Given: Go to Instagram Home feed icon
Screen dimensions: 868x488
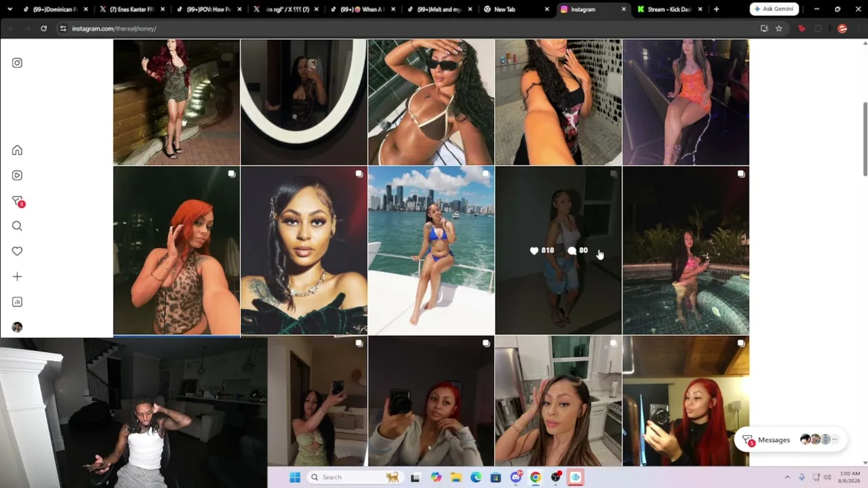Looking at the screenshot, I should (x=17, y=150).
